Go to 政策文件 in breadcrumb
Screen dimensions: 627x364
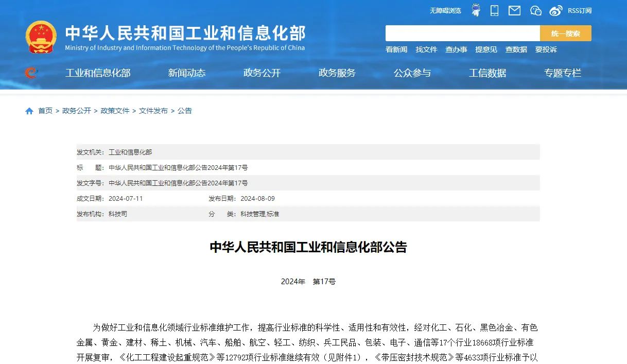pyautogui.click(x=115, y=111)
